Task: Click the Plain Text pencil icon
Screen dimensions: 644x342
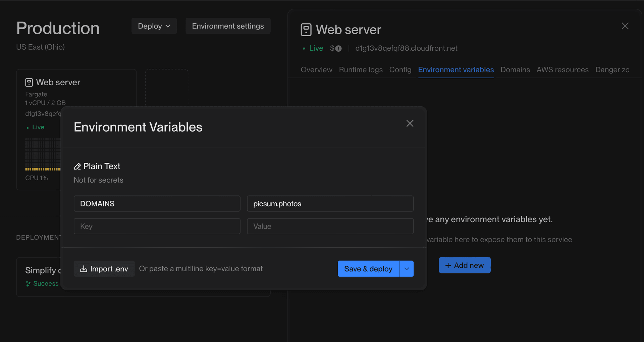Action: [77, 166]
